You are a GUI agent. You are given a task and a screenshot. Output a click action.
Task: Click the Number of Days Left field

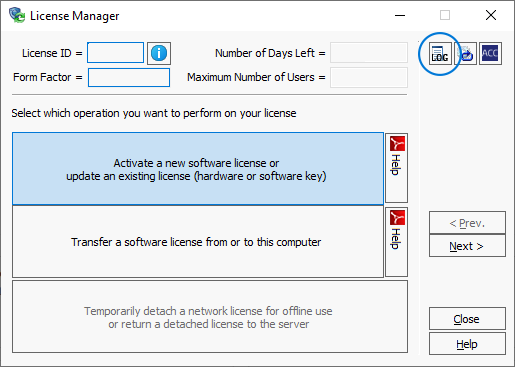tap(369, 53)
